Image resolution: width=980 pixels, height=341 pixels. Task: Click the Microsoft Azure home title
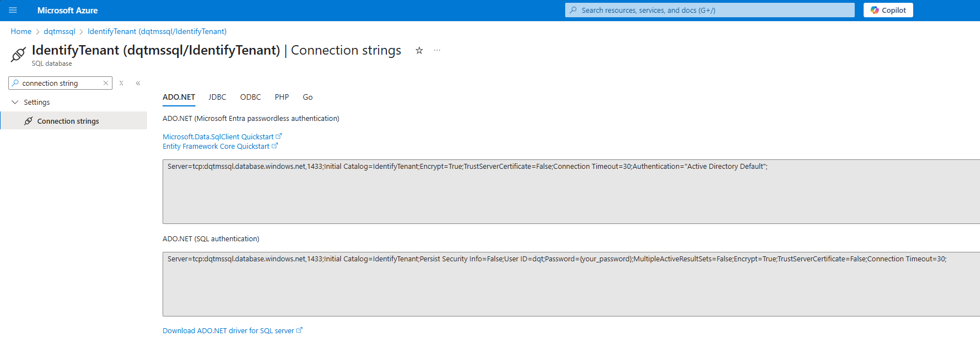click(x=67, y=10)
